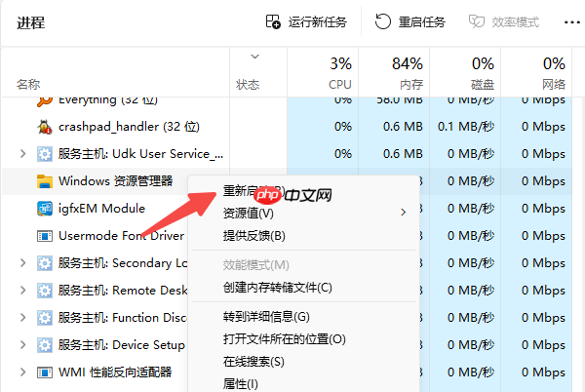
Task: Click the 服务主机: Remote Desktop gear icon
Action: [x=44, y=290]
